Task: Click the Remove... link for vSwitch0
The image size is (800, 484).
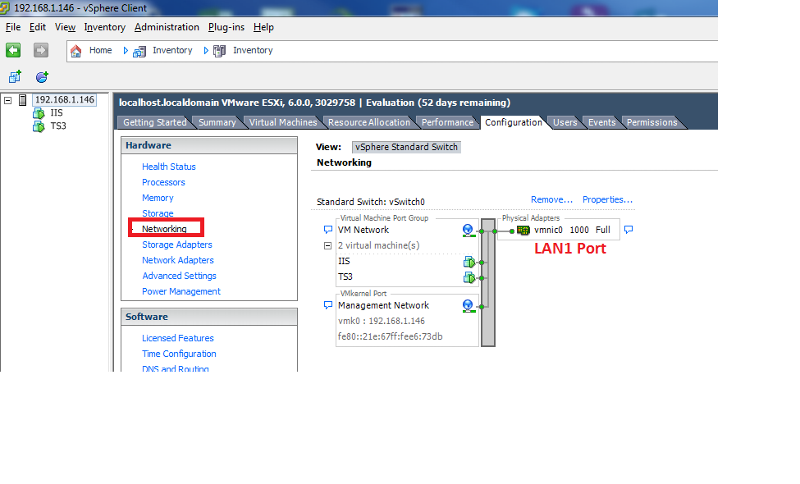Action: pos(552,199)
